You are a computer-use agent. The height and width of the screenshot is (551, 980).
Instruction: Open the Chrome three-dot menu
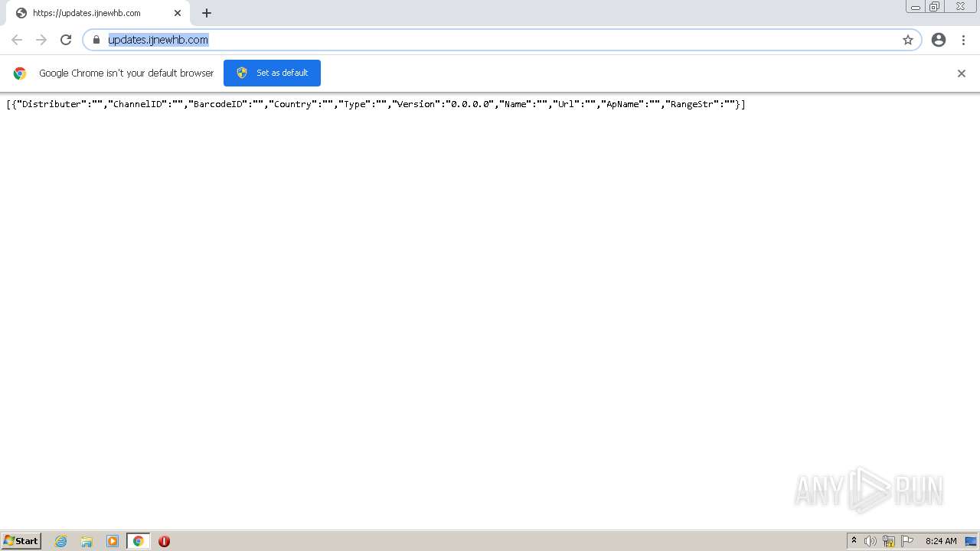coord(963,40)
